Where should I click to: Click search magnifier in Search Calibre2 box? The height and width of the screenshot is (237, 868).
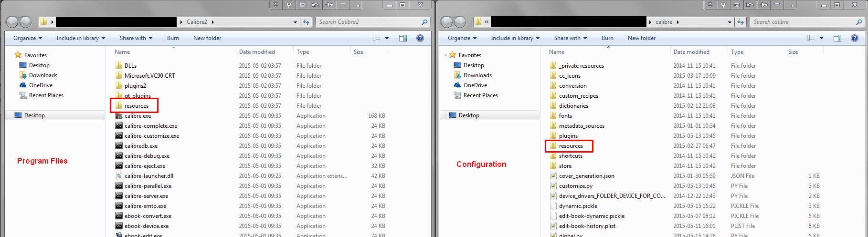[424, 22]
